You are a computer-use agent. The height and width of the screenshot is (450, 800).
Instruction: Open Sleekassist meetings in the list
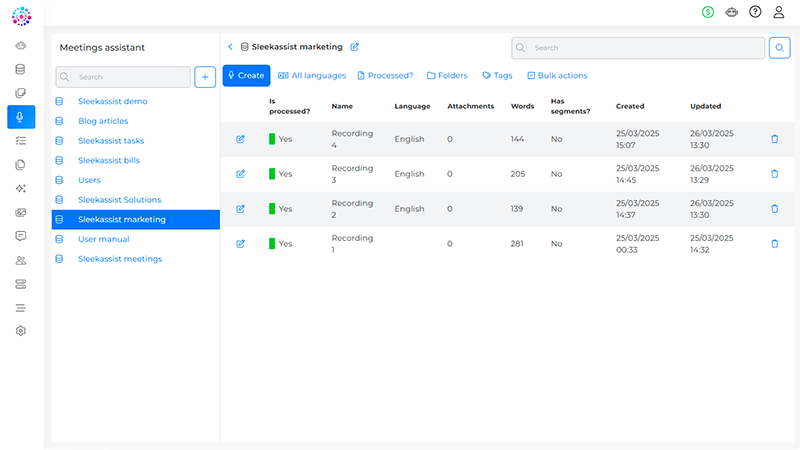point(120,259)
